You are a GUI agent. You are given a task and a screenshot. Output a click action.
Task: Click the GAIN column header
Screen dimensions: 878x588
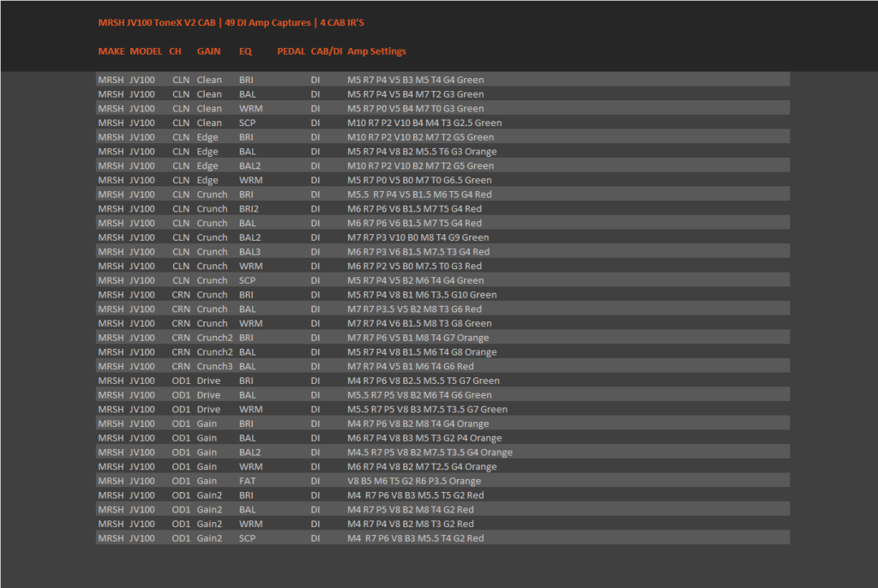(x=208, y=51)
